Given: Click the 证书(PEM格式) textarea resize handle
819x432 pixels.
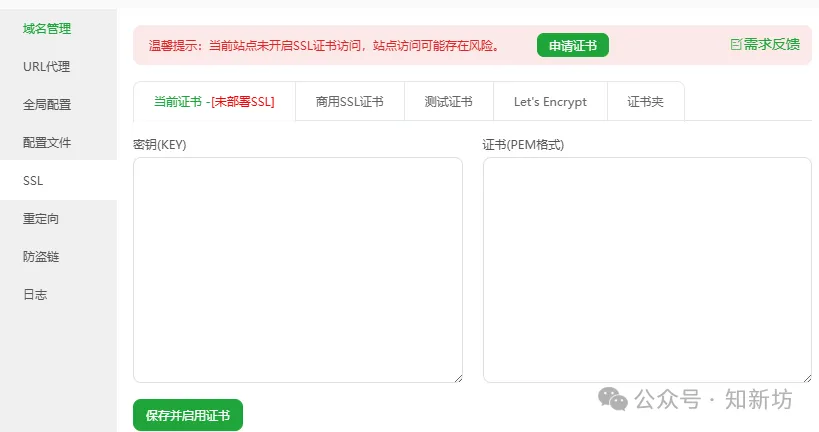Looking at the screenshot, I should point(807,378).
